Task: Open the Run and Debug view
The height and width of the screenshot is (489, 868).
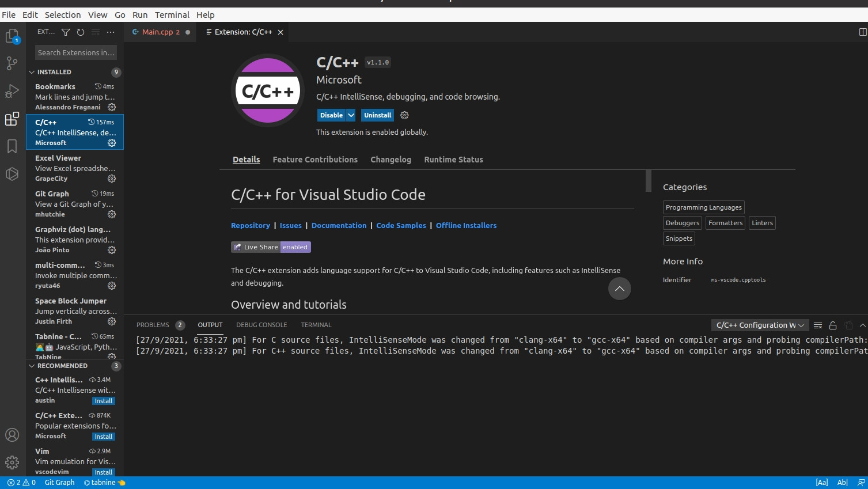Action: [12, 91]
